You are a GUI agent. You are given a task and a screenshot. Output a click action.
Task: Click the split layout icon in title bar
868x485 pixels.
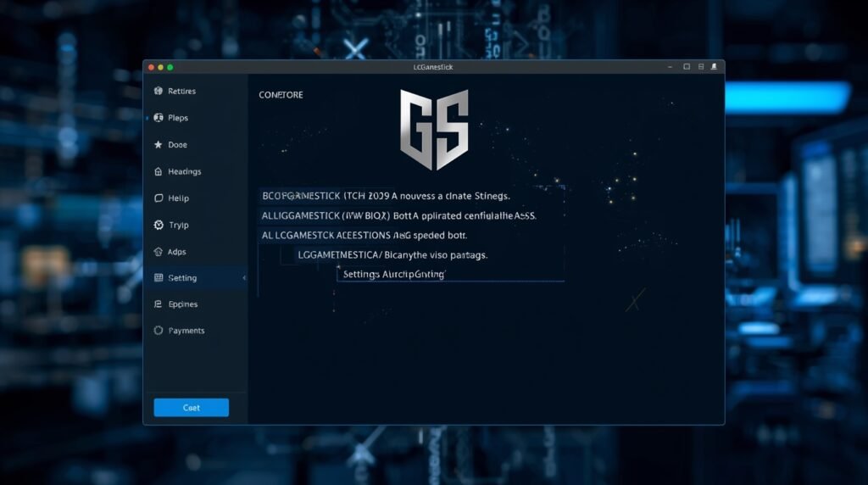(x=700, y=67)
